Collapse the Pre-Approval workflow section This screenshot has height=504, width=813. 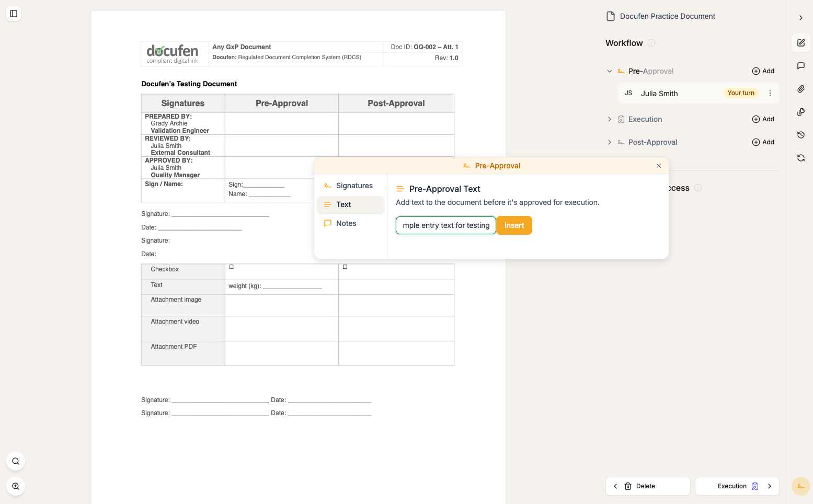[609, 71]
